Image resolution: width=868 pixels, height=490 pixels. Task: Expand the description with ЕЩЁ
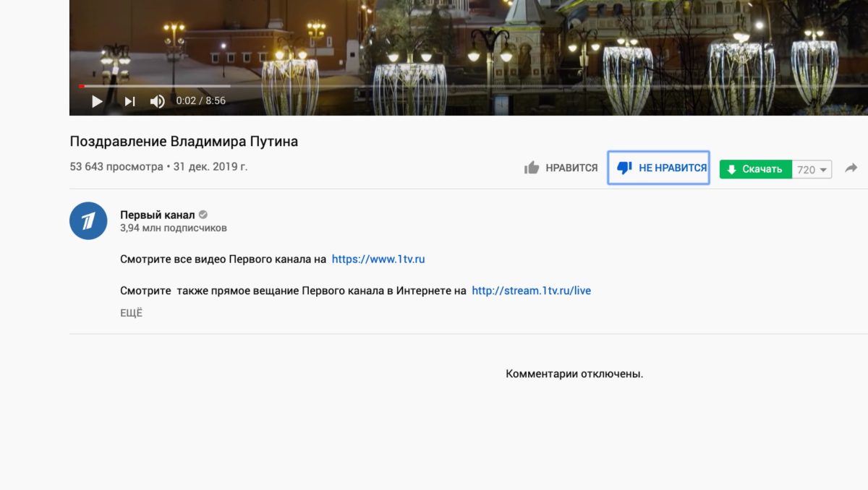[x=131, y=313]
